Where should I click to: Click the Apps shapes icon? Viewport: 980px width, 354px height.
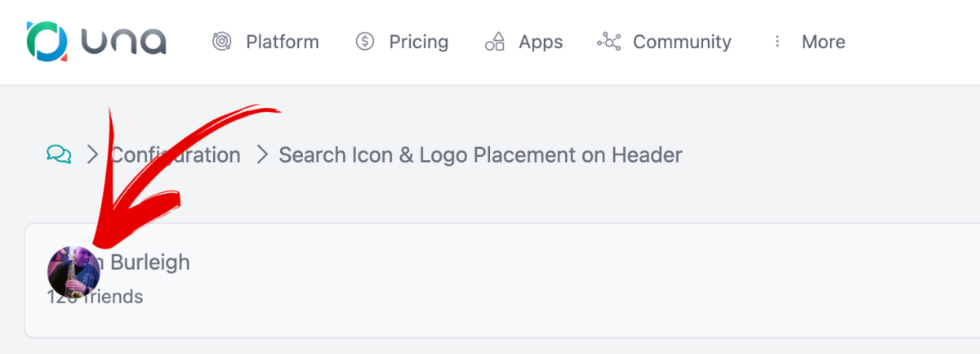(495, 42)
